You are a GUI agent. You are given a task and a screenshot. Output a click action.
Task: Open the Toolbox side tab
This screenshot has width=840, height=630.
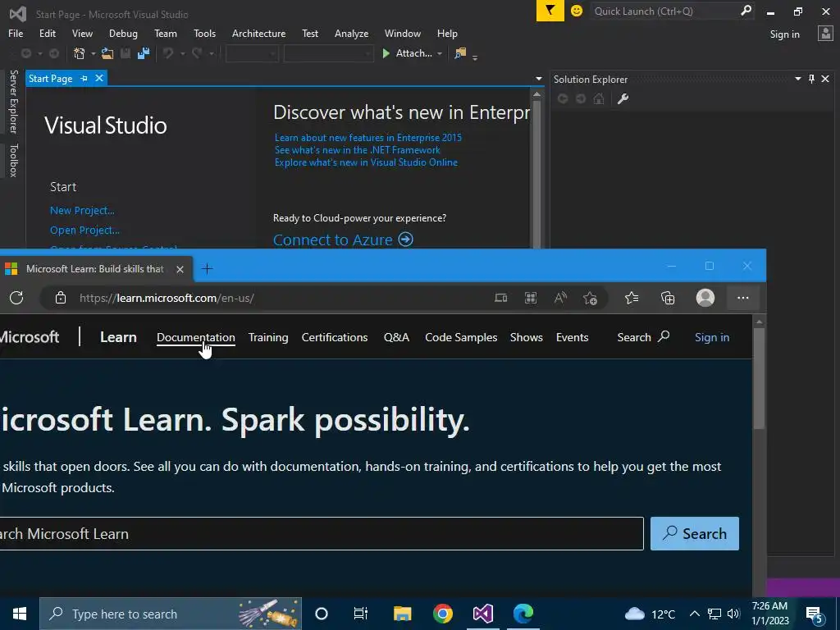point(13,160)
